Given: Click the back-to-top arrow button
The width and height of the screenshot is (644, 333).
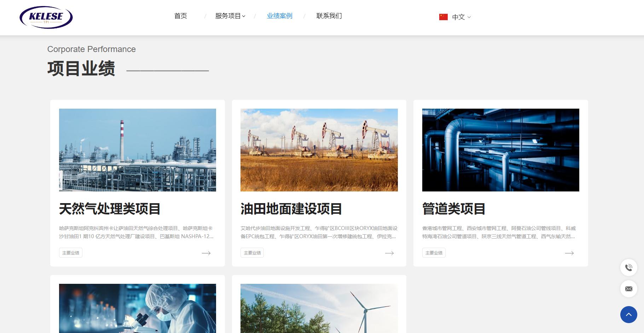Looking at the screenshot, I should (629, 315).
